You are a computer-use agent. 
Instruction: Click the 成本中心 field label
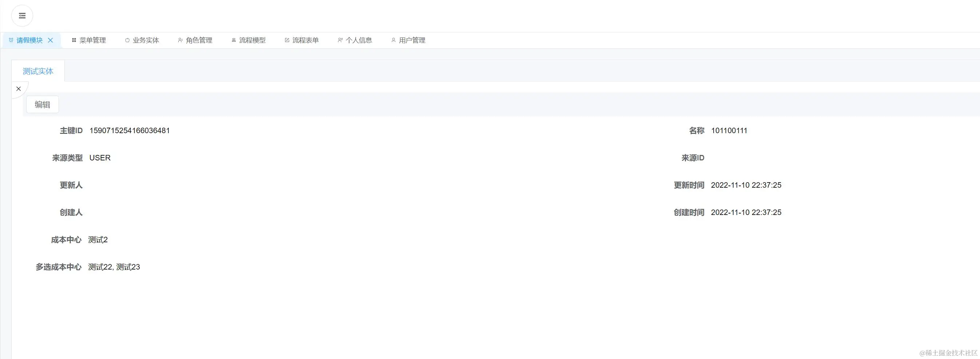[66, 240]
